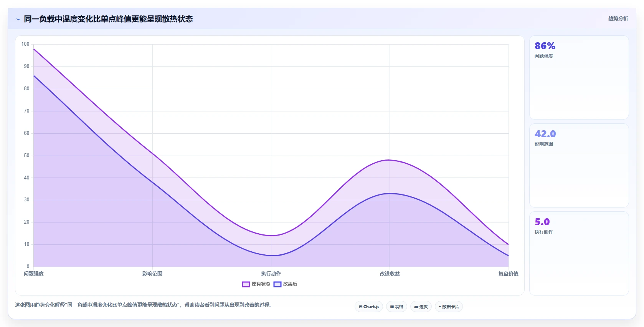Click the 100 y-axis tick label
This screenshot has width=644, height=327.
[x=25, y=44]
